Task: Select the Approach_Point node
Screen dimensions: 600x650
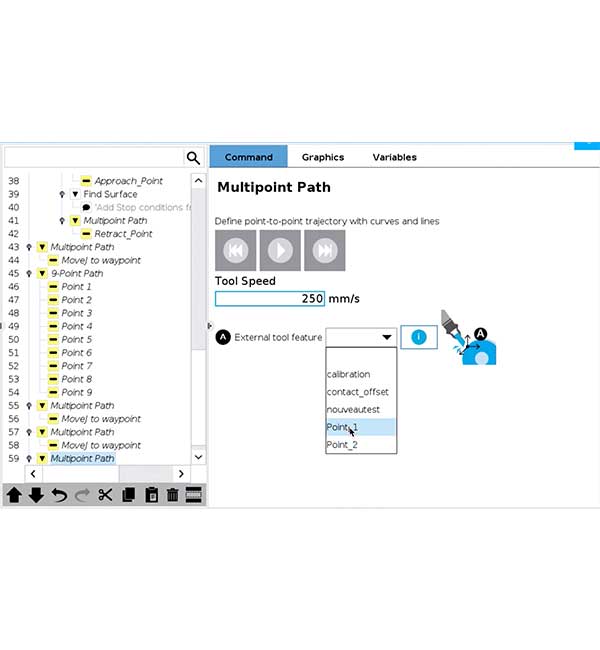Action: click(x=129, y=181)
